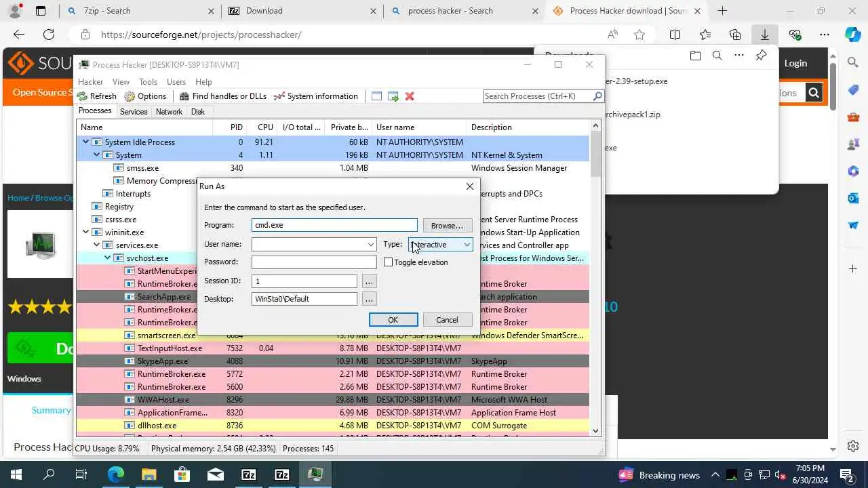Screen dimensions: 868x488
Task: Click the Desktop field WinSta0\Default
Action: 304,298
